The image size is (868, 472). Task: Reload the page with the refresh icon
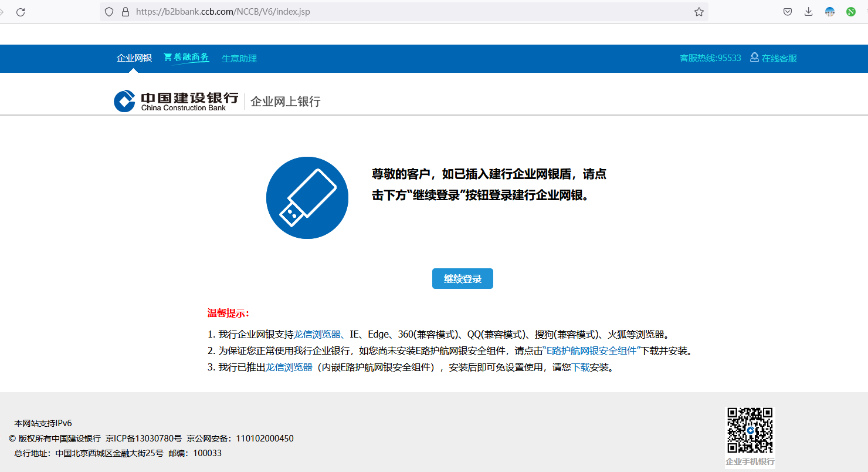21,12
